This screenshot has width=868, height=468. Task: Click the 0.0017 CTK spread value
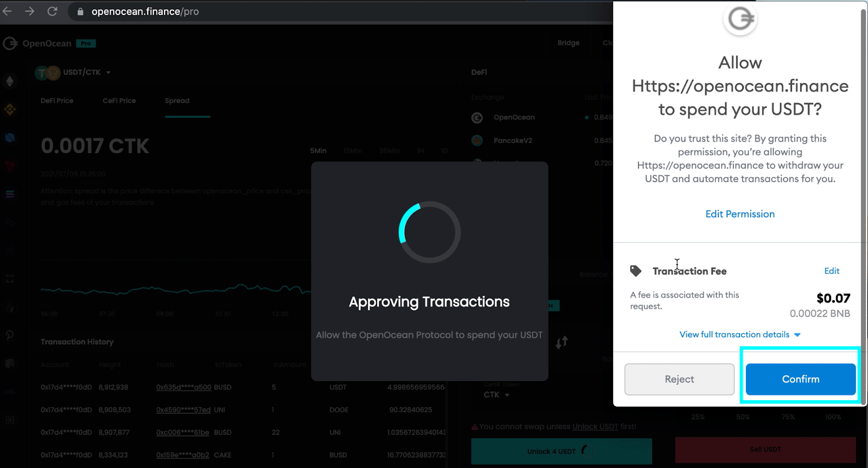point(95,146)
